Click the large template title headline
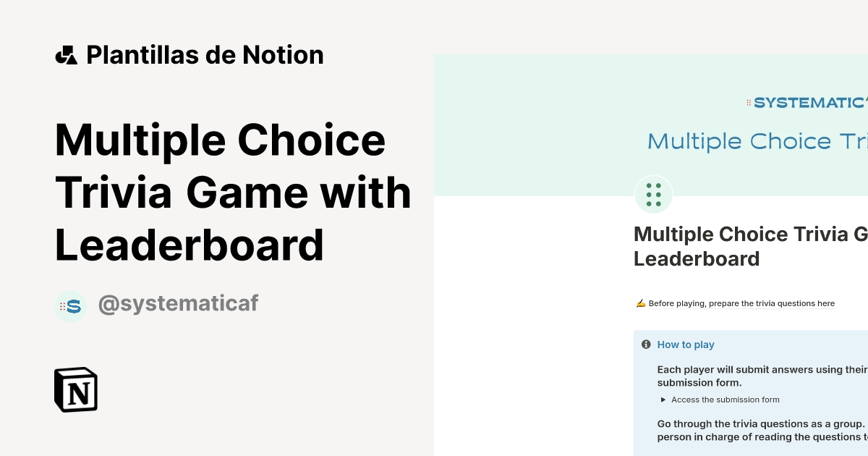This screenshot has height=456, width=868. tap(233, 192)
